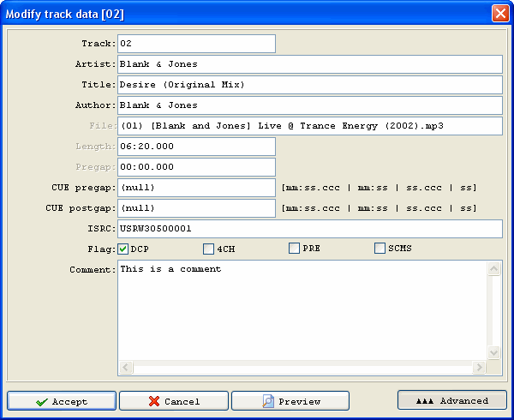Close the Modify track data dialog
The image size is (514, 420).
499,14
